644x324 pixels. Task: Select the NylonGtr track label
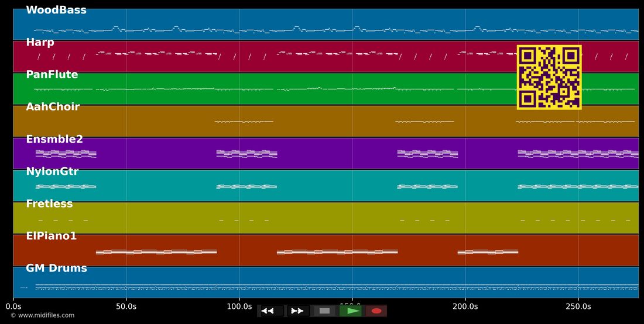(x=52, y=172)
